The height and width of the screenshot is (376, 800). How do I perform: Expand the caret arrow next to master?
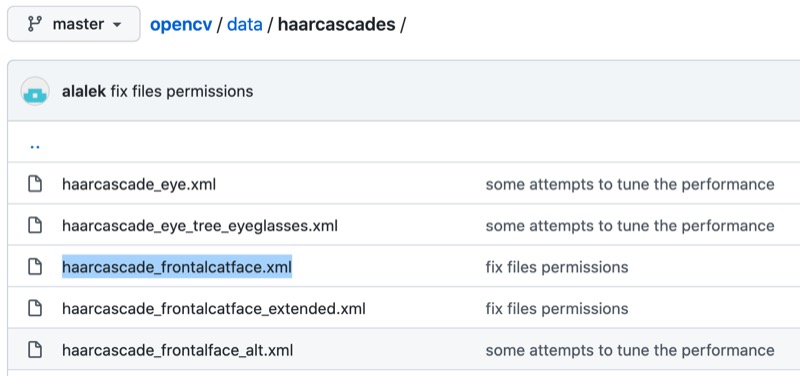[117, 24]
